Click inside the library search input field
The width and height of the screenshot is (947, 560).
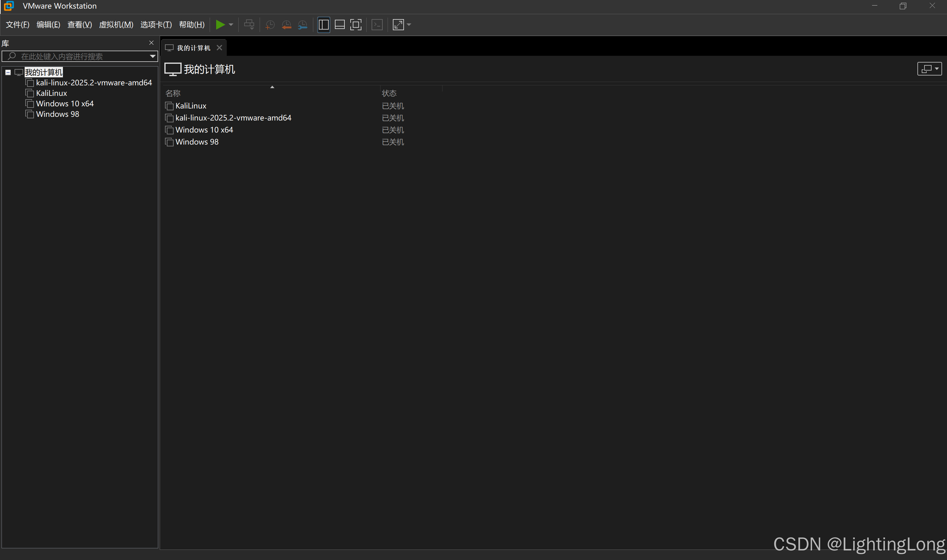coord(76,56)
